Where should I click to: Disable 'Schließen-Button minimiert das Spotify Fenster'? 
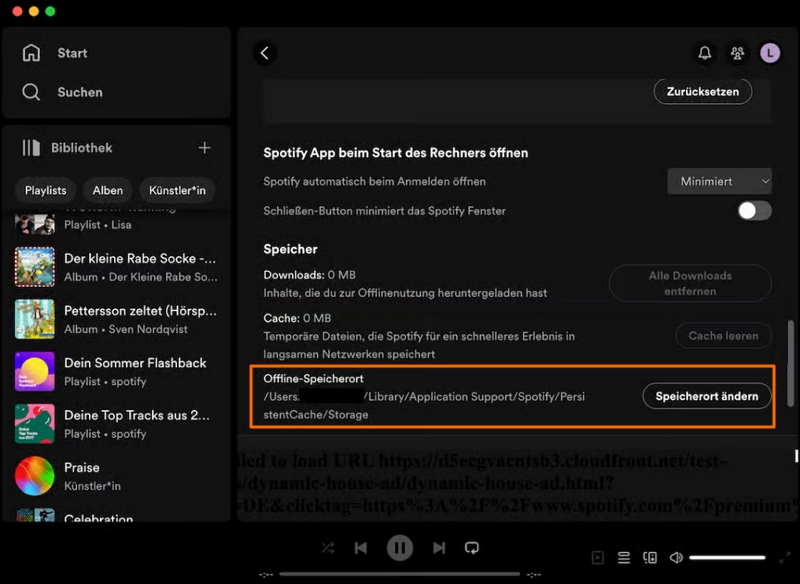pyautogui.click(x=755, y=211)
